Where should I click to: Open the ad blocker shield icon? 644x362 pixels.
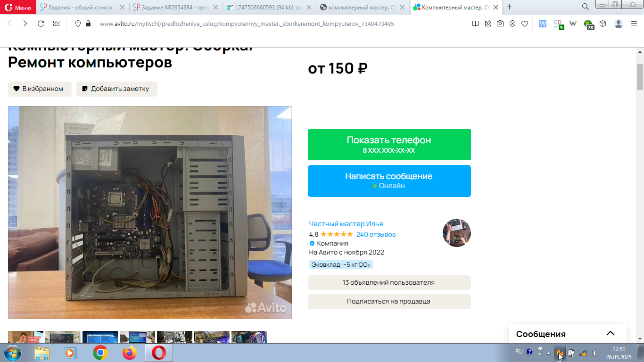(x=512, y=24)
